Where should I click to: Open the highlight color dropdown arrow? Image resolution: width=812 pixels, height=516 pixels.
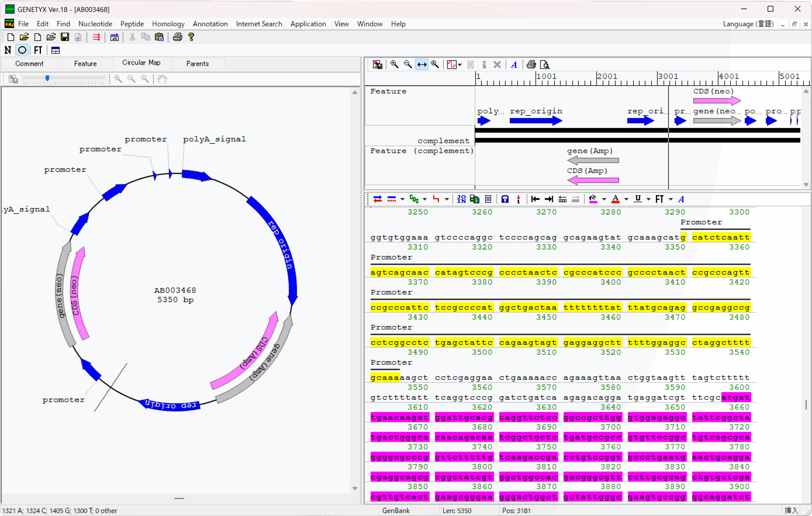coord(604,199)
